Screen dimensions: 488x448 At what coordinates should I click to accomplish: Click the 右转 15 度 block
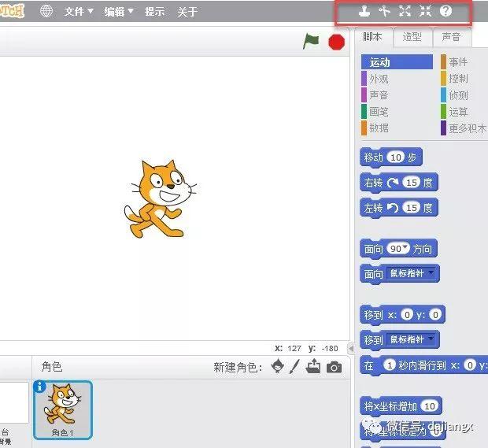tap(399, 183)
